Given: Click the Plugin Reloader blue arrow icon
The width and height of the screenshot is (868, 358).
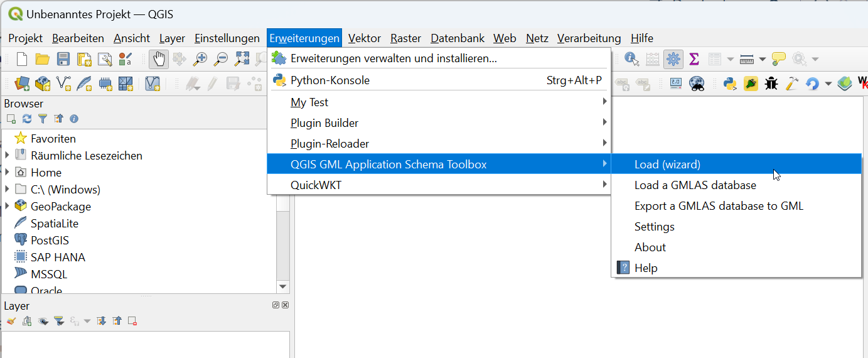Looking at the screenshot, I should 812,83.
